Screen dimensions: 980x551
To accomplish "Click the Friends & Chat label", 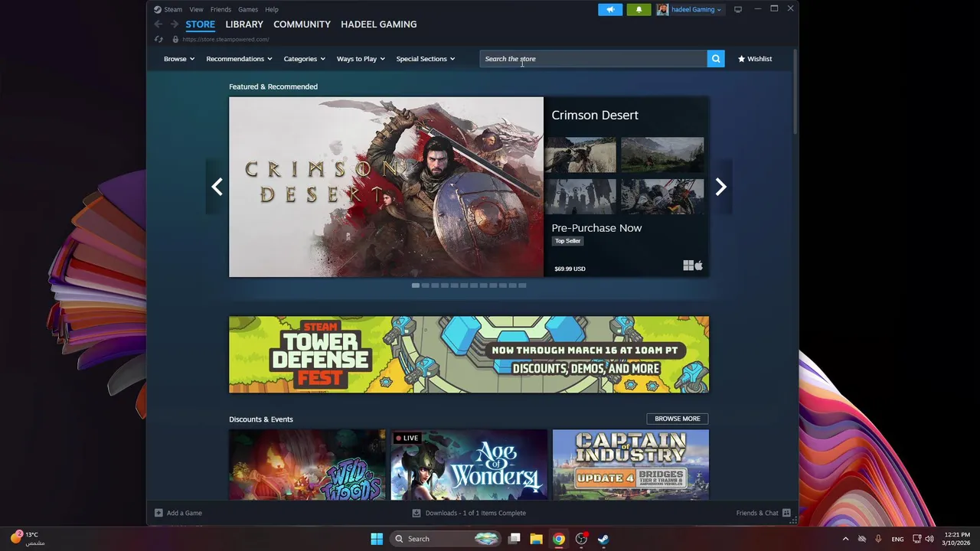I will tap(757, 513).
